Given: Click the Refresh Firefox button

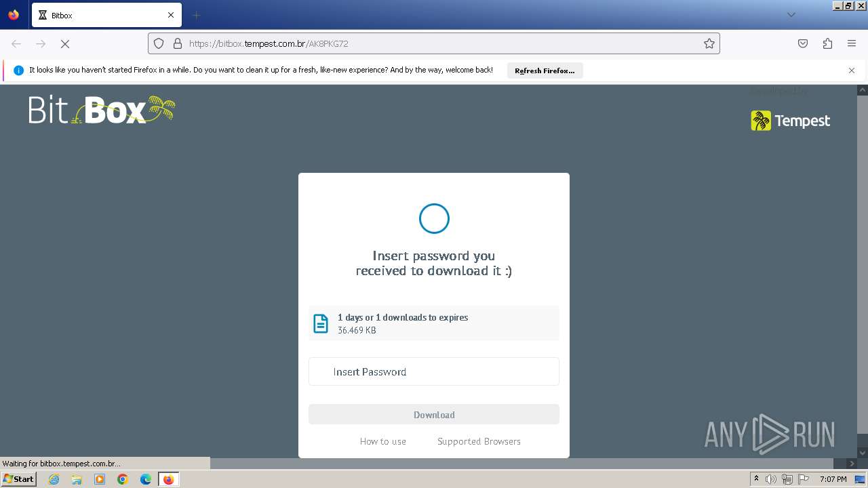Looking at the screenshot, I should pyautogui.click(x=545, y=70).
